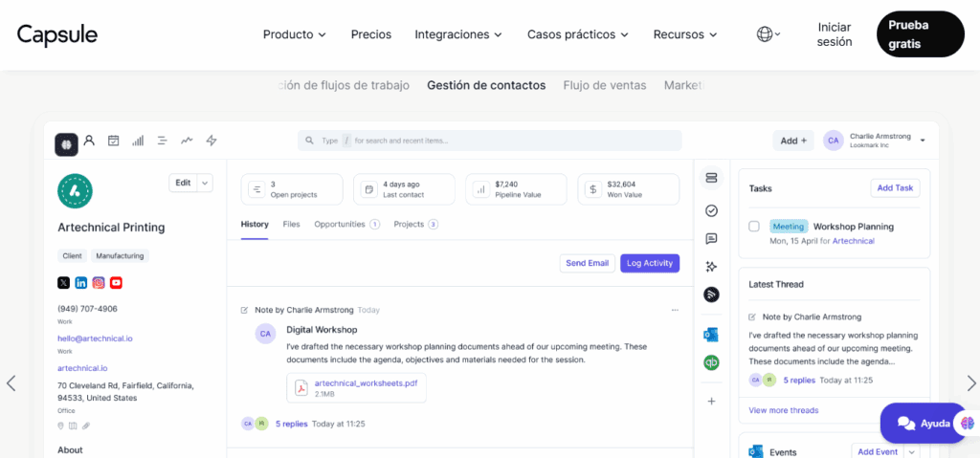Click the Last contact stat card
The image size is (980, 458).
(x=404, y=189)
